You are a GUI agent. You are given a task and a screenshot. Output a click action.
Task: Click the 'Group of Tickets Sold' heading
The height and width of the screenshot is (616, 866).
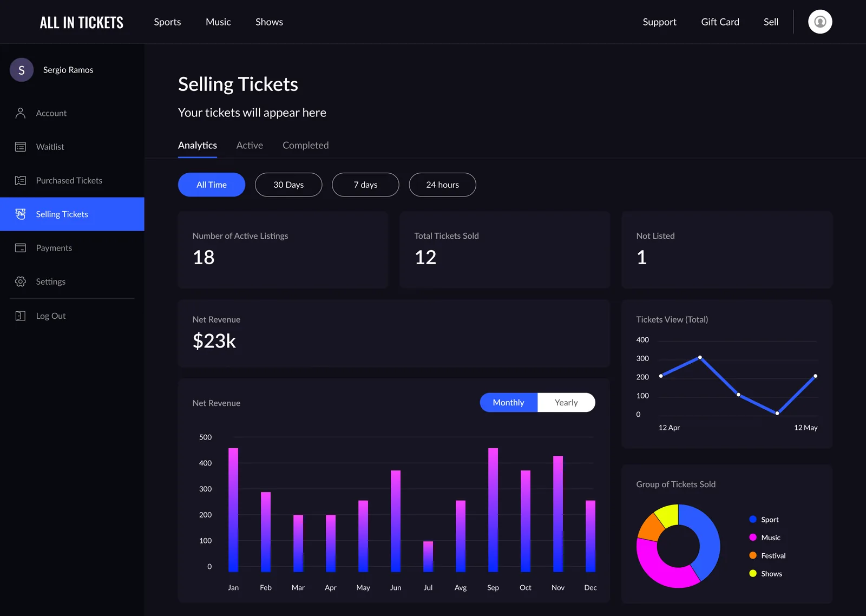[676, 484]
